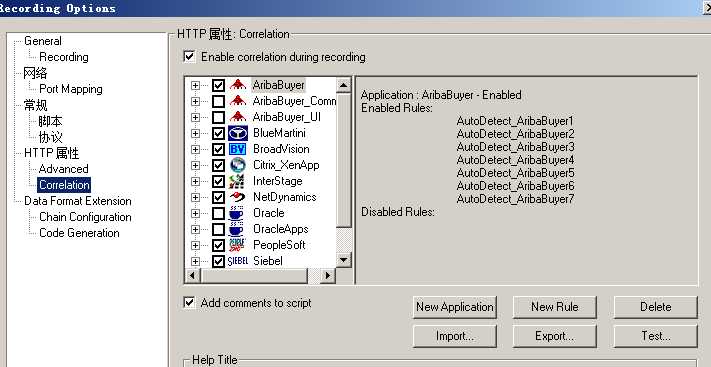Expand the AribaBuyer_UI tree node
Image resolution: width=711 pixels, height=367 pixels.
195,117
